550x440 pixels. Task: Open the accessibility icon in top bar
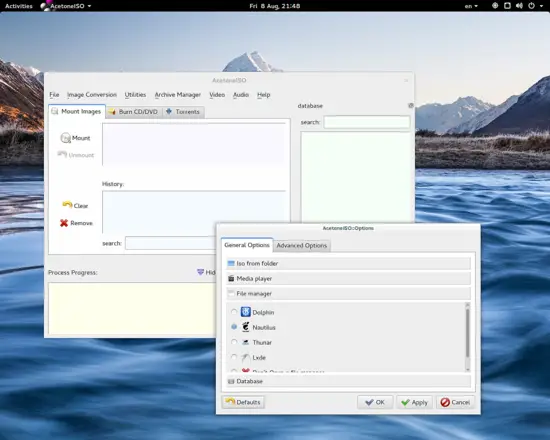point(495,6)
